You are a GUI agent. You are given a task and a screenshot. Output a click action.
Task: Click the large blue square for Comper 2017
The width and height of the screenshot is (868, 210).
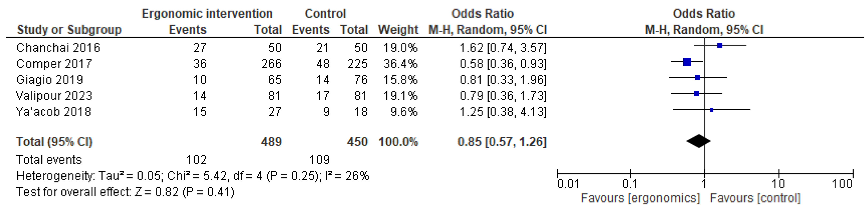tap(688, 62)
